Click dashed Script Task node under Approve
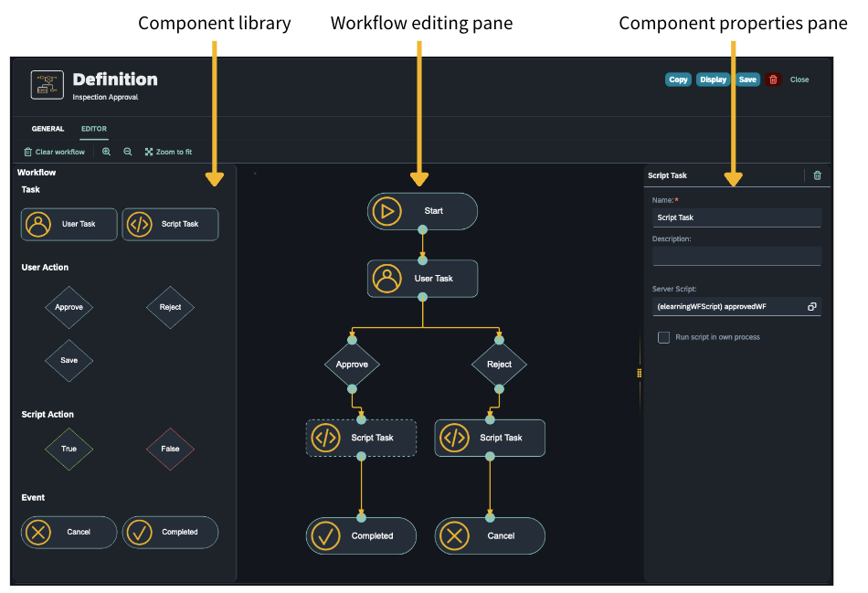Image resolution: width=868 pixels, height=593 pixels. tap(361, 438)
